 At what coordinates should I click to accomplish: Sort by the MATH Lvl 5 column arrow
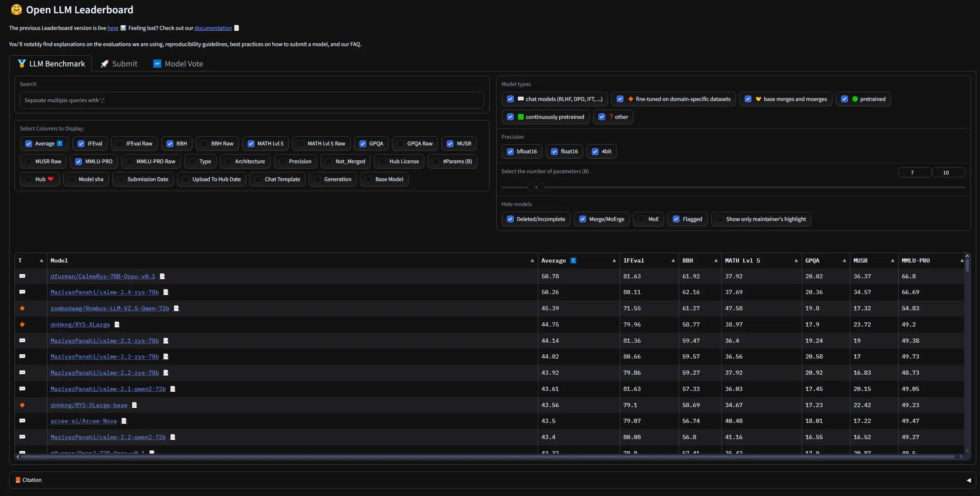[x=796, y=260]
